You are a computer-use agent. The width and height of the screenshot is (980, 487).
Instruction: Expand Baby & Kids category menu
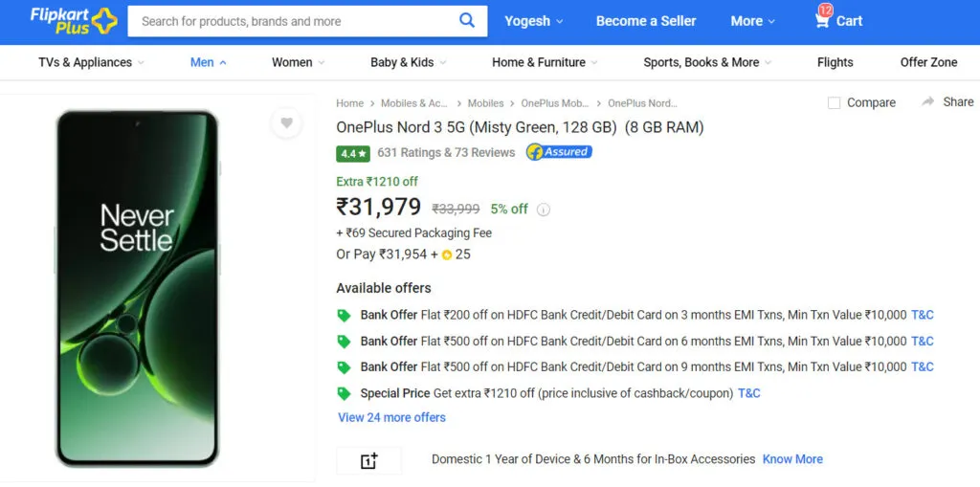point(408,62)
